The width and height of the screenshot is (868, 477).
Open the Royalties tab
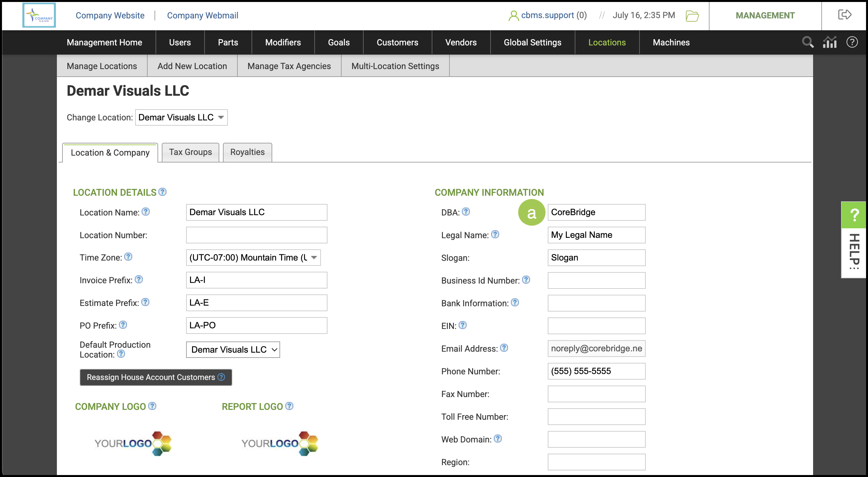(x=247, y=152)
